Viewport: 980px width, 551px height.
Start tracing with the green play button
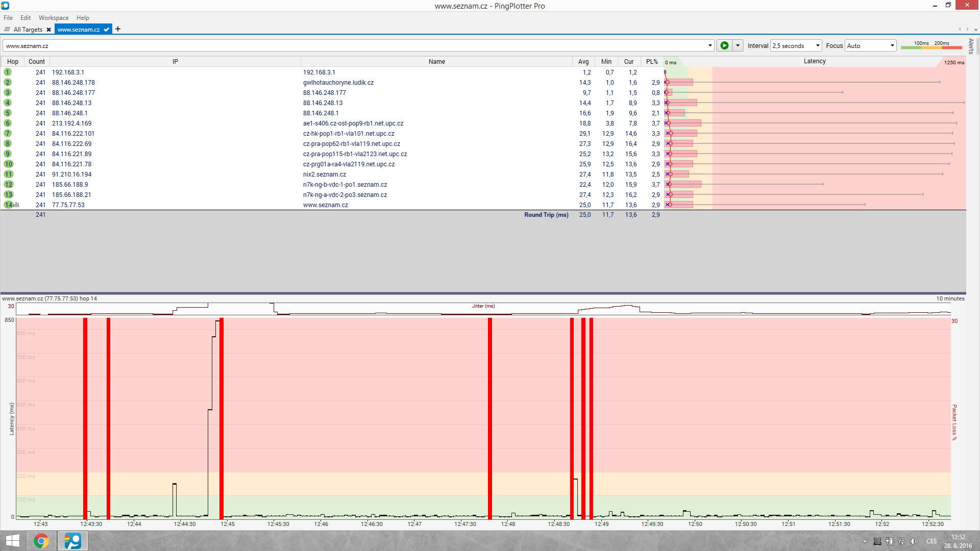tap(724, 45)
